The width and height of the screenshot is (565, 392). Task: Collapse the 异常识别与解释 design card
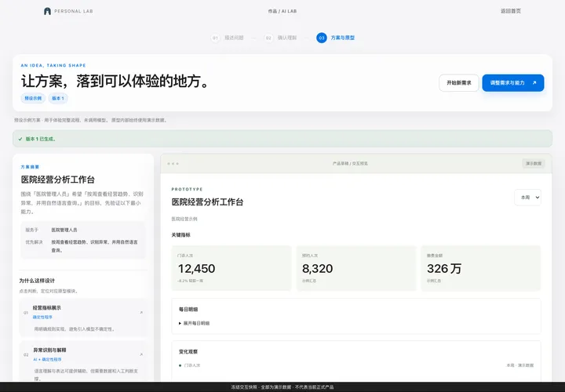click(x=141, y=354)
